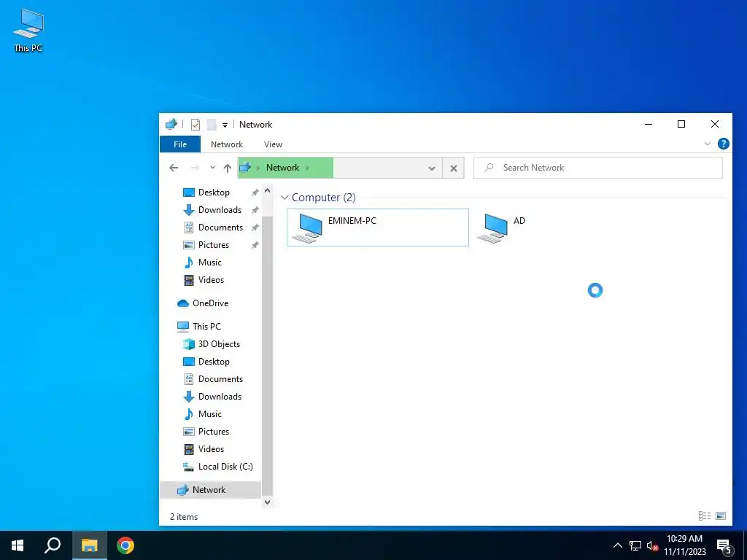The width and height of the screenshot is (747, 560).
Task: Open address bar previous locations dropdown
Action: [432, 168]
